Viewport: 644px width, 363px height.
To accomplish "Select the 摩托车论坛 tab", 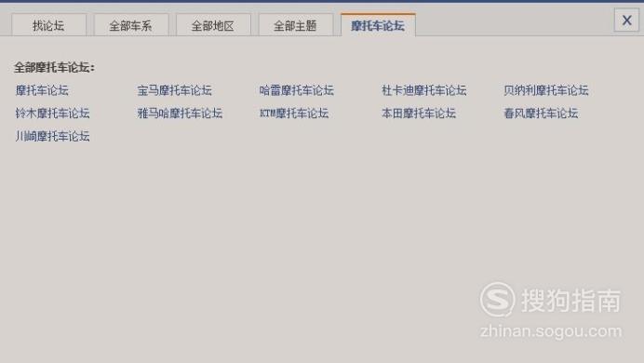I will pyautogui.click(x=378, y=25).
